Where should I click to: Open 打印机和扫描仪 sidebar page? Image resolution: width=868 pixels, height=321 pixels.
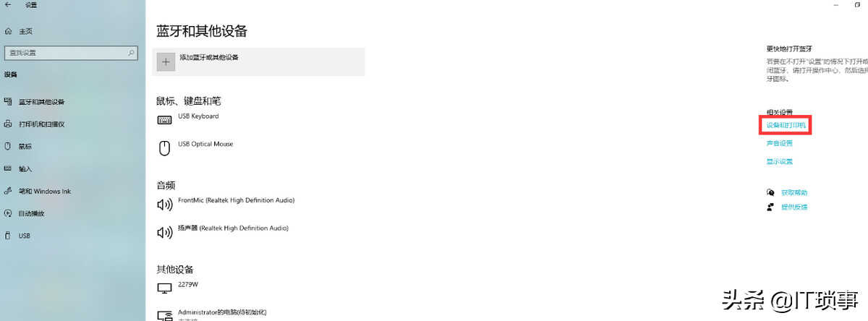click(x=41, y=124)
